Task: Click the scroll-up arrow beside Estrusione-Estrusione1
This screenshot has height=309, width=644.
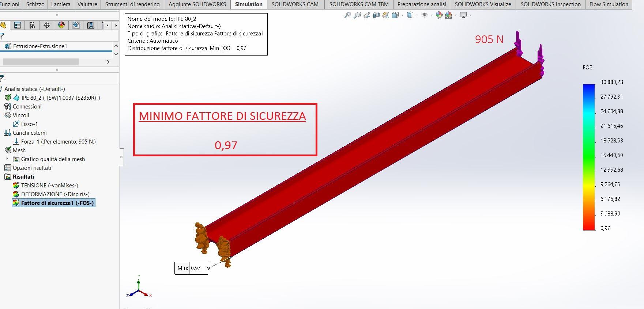Action: click(116, 46)
